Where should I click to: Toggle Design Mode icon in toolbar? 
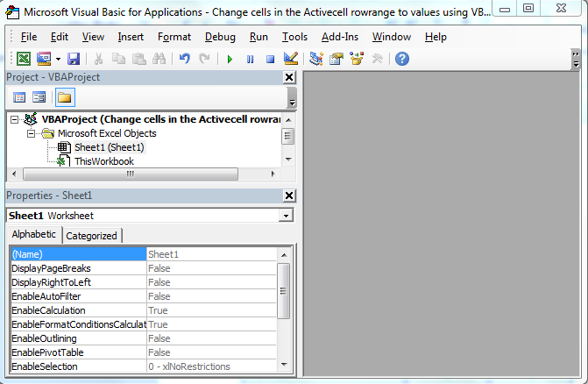tap(291, 59)
